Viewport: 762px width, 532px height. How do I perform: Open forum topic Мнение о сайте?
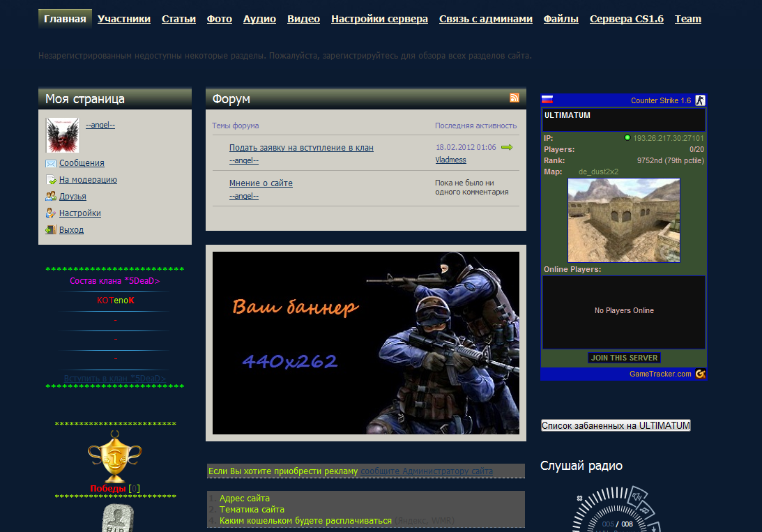261,183
